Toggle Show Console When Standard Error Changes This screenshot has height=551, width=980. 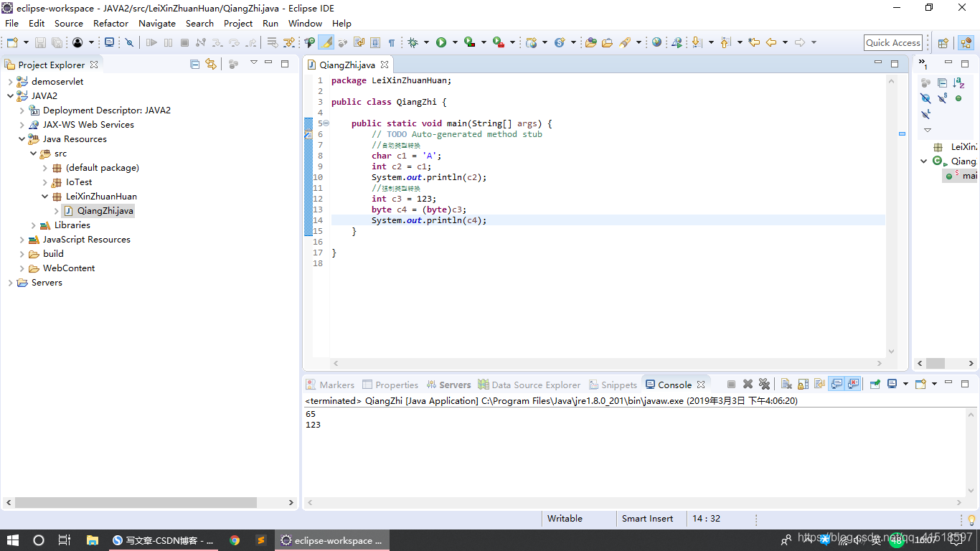(853, 385)
